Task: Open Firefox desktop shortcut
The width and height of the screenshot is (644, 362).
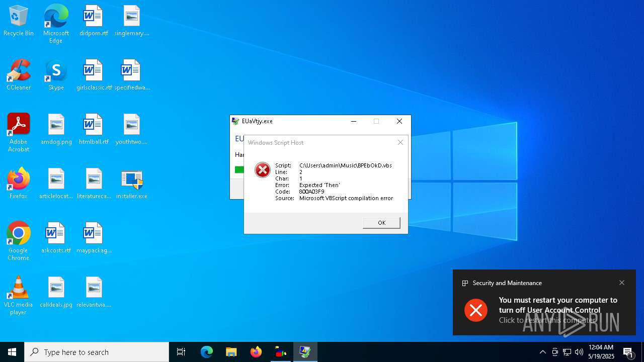Action: click(19, 184)
